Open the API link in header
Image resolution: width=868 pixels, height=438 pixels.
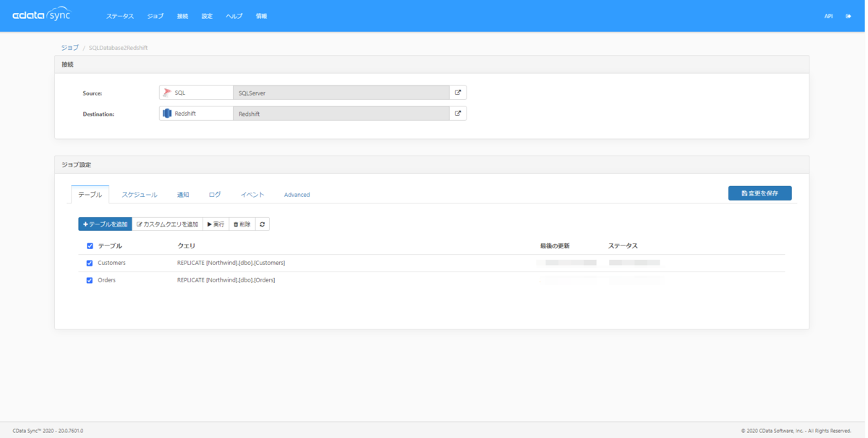[x=828, y=16]
